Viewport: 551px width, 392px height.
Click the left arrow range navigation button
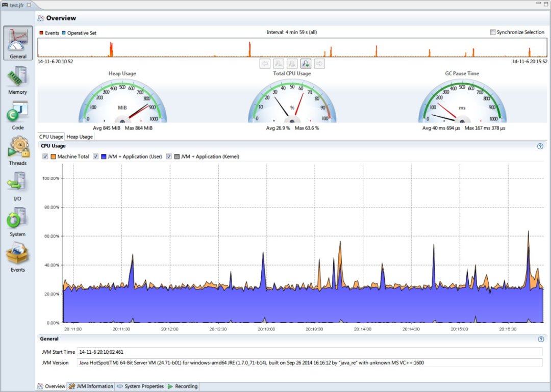pyautogui.click(x=265, y=64)
